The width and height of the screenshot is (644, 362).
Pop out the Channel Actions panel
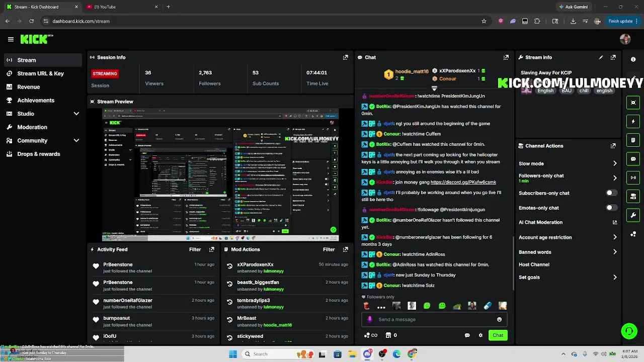pyautogui.click(x=613, y=146)
